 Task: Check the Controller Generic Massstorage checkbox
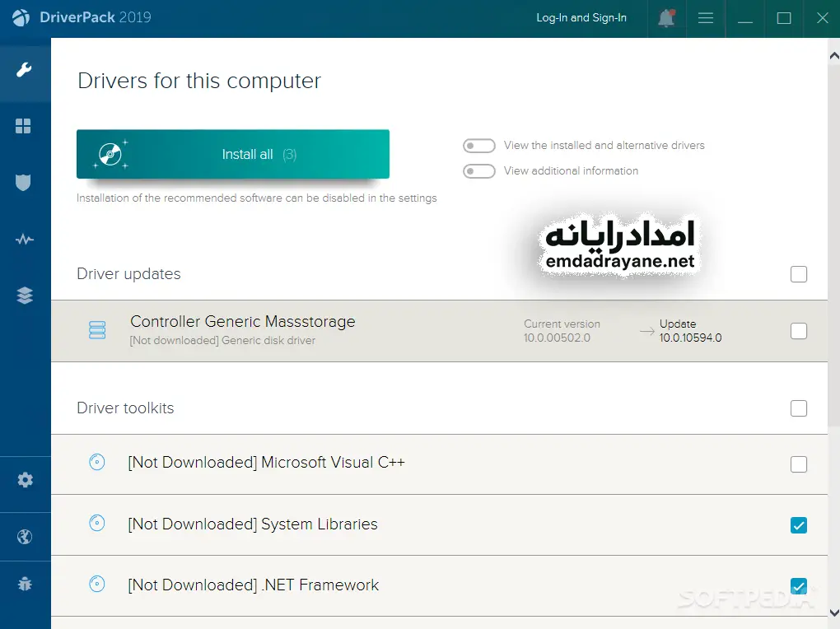[x=798, y=331]
